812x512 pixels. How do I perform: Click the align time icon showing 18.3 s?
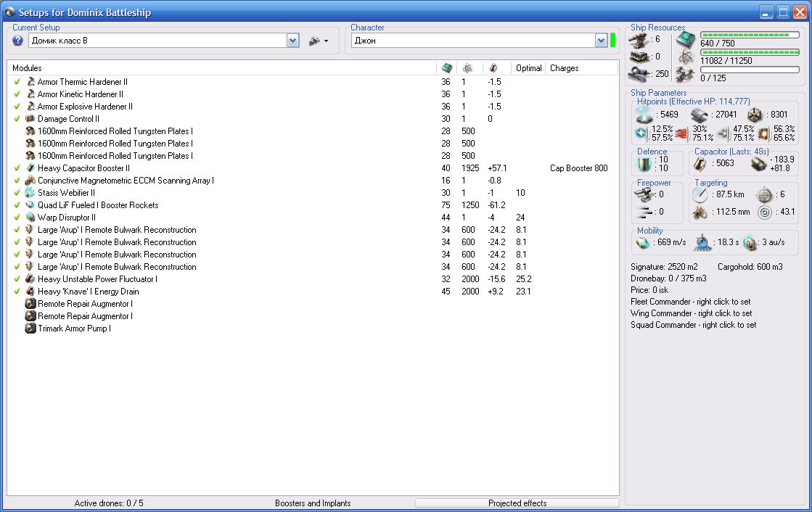click(x=702, y=242)
